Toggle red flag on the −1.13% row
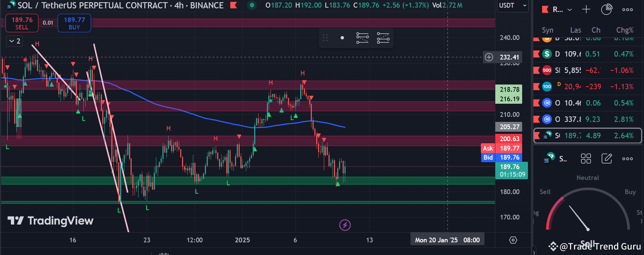This screenshot has width=644, height=255. pyautogui.click(x=537, y=87)
